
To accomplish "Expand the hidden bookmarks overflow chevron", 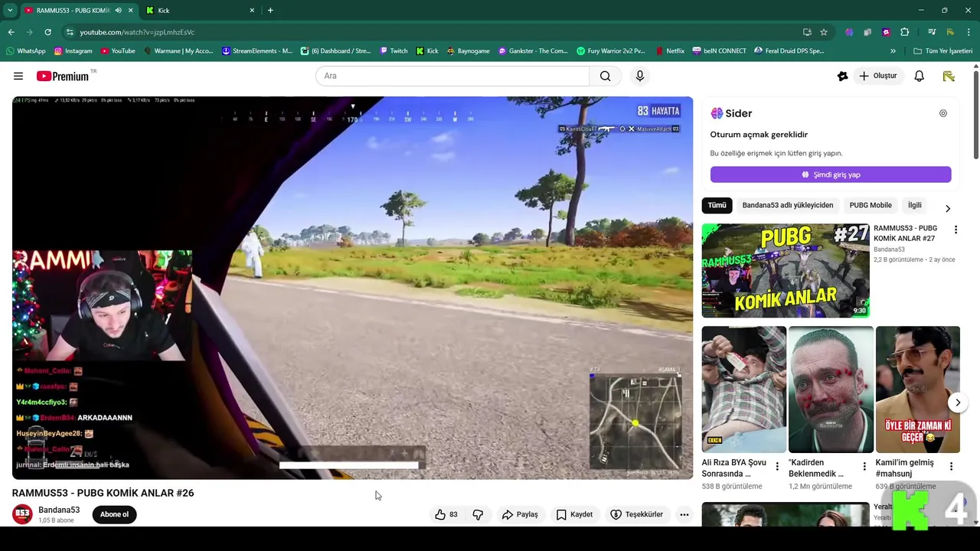I will pos(893,51).
